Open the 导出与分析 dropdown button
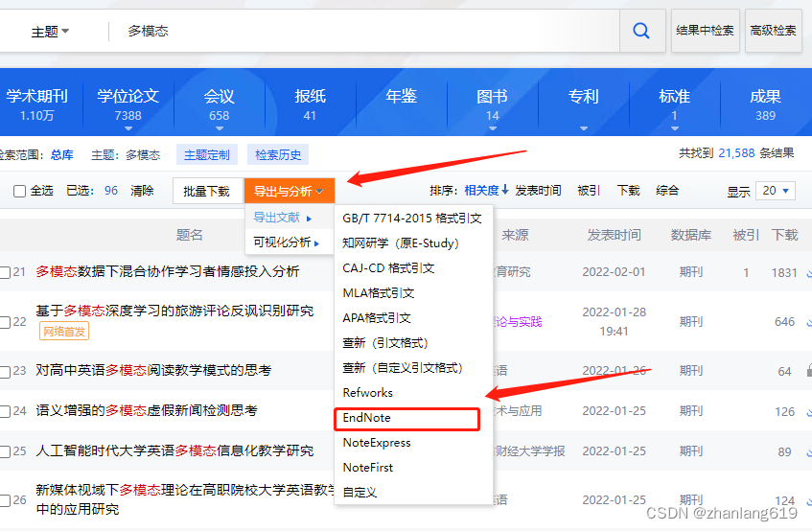 tap(289, 191)
